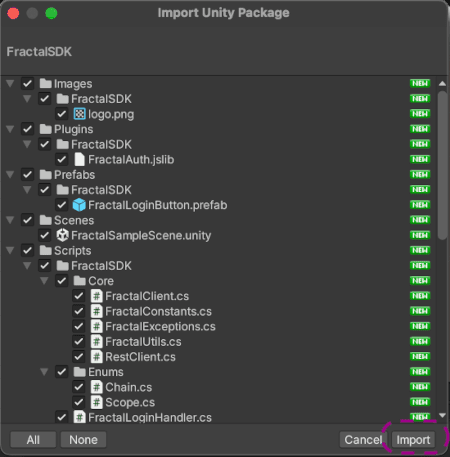The width and height of the screenshot is (450, 457).
Task: Collapse the Plugins folder tree
Action: (10, 129)
